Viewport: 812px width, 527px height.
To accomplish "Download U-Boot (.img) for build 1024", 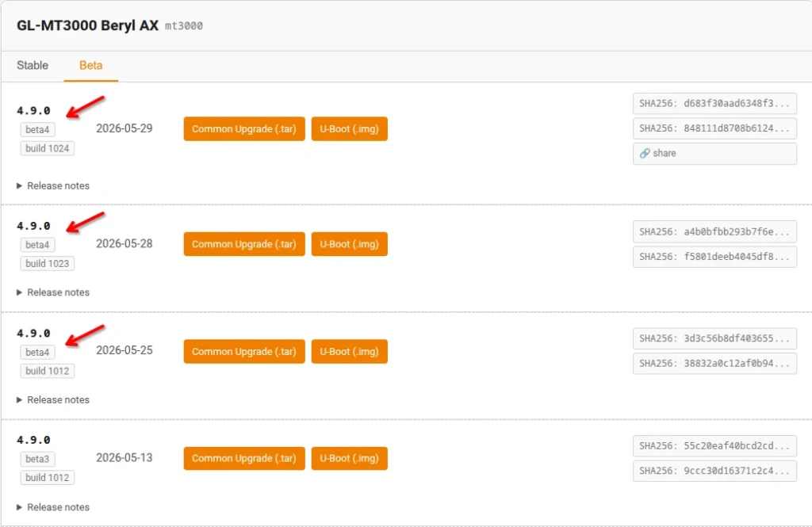I will pos(349,129).
